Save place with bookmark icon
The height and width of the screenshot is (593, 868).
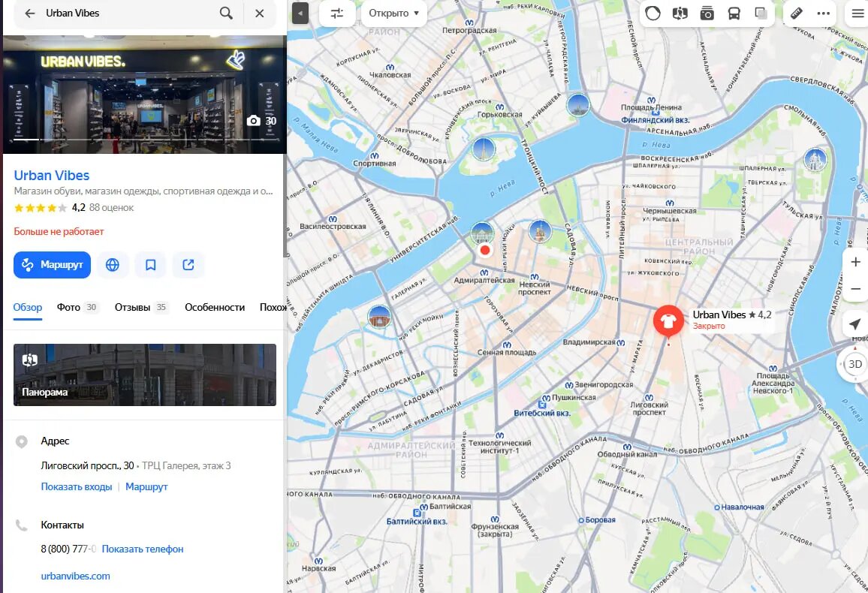click(151, 265)
